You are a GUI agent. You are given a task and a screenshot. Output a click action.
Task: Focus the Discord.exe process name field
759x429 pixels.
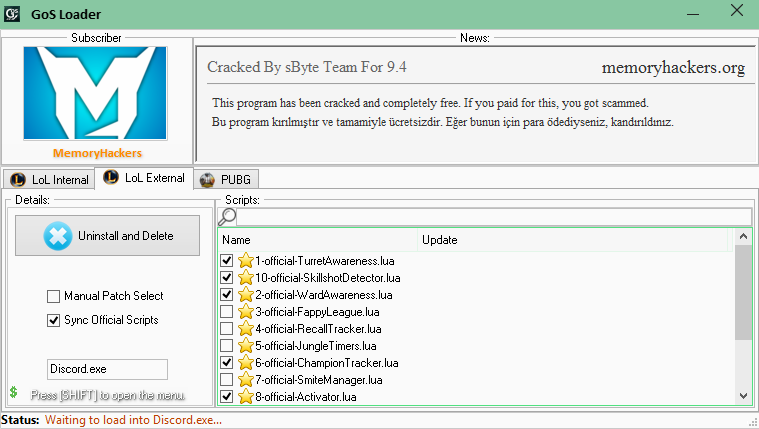pos(107,369)
